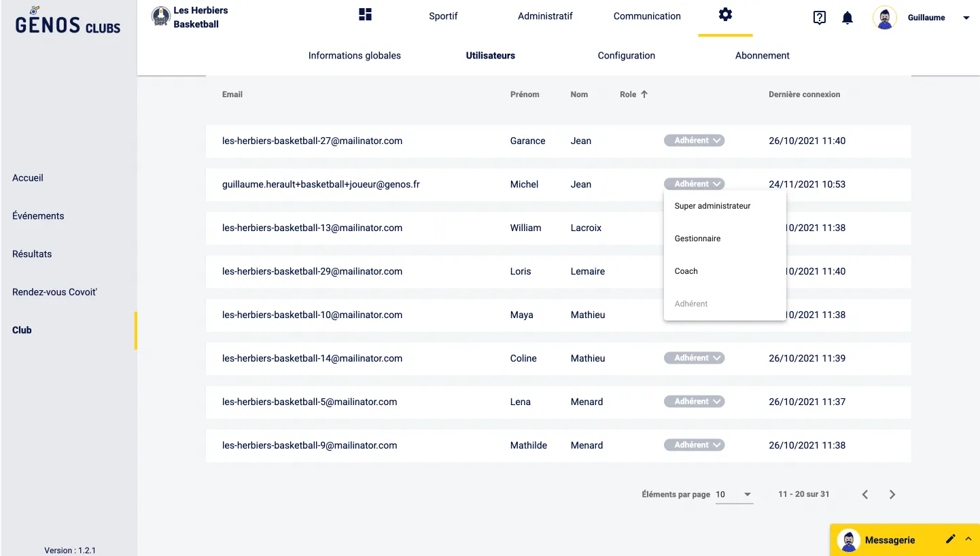This screenshot has height=556, width=980.
Task: Switch to the Configuration tab
Action: coord(626,56)
